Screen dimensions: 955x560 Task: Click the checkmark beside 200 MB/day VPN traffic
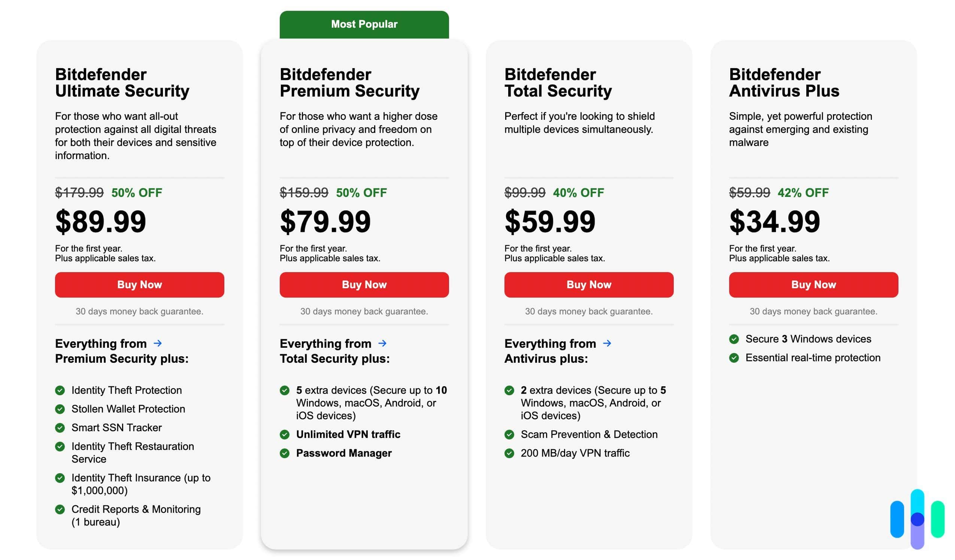(509, 453)
